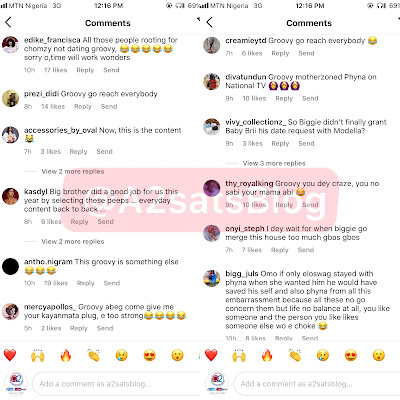Tap heart-eyes emoji in right reaction bar
The image size is (400, 400).
coord(351,355)
